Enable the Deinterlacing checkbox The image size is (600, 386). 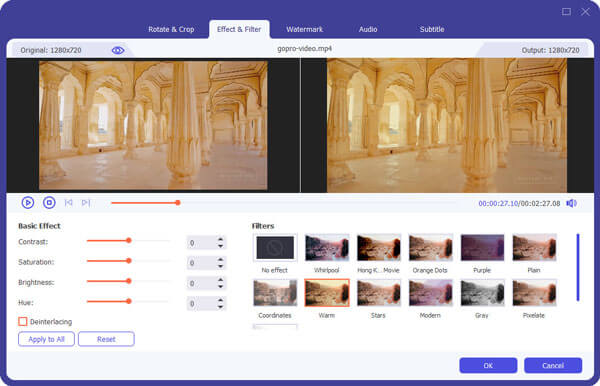point(23,321)
